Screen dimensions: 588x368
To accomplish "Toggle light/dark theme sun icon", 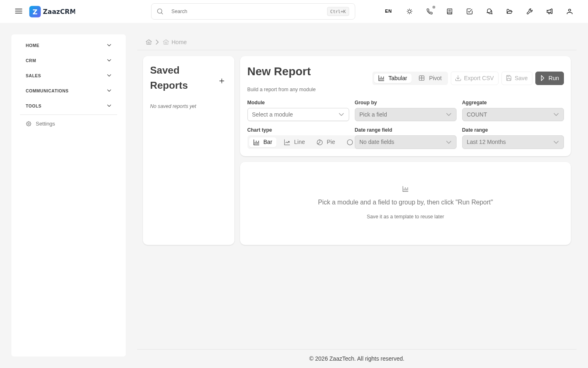I will (x=410, y=11).
